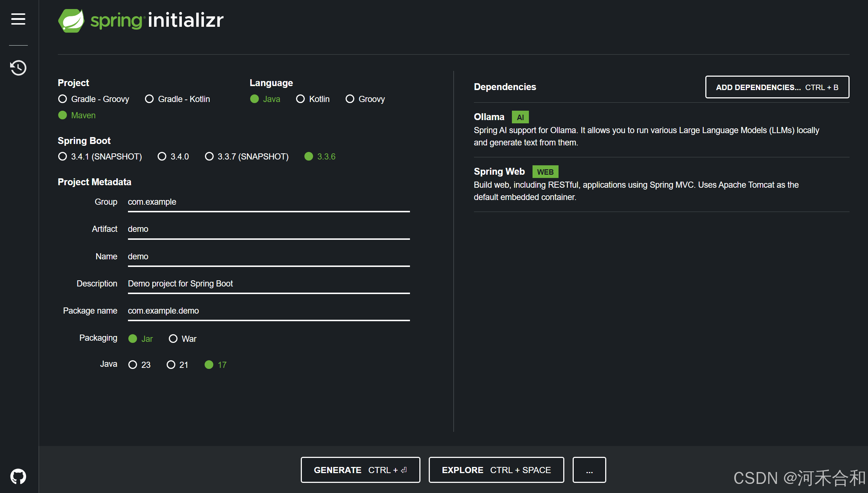The image size is (868, 493).
Task: Open the more options ellipsis button
Action: tap(589, 470)
